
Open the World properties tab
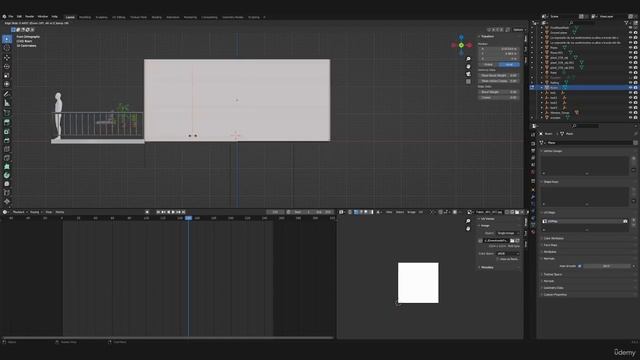click(533, 172)
